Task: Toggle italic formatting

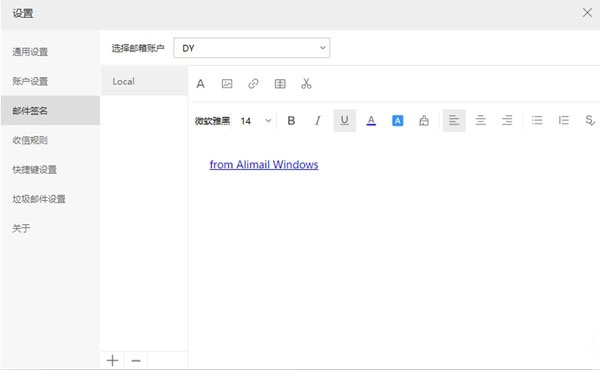Action: click(318, 121)
